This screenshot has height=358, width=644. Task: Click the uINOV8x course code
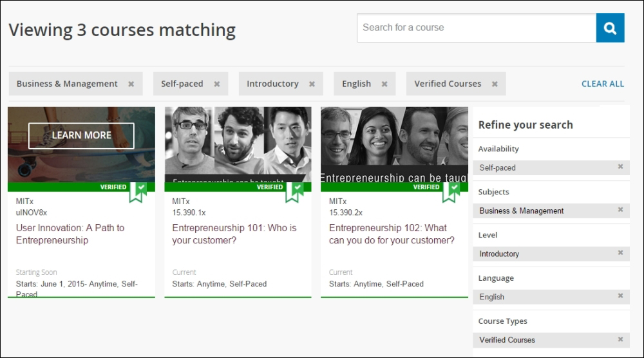coord(31,212)
